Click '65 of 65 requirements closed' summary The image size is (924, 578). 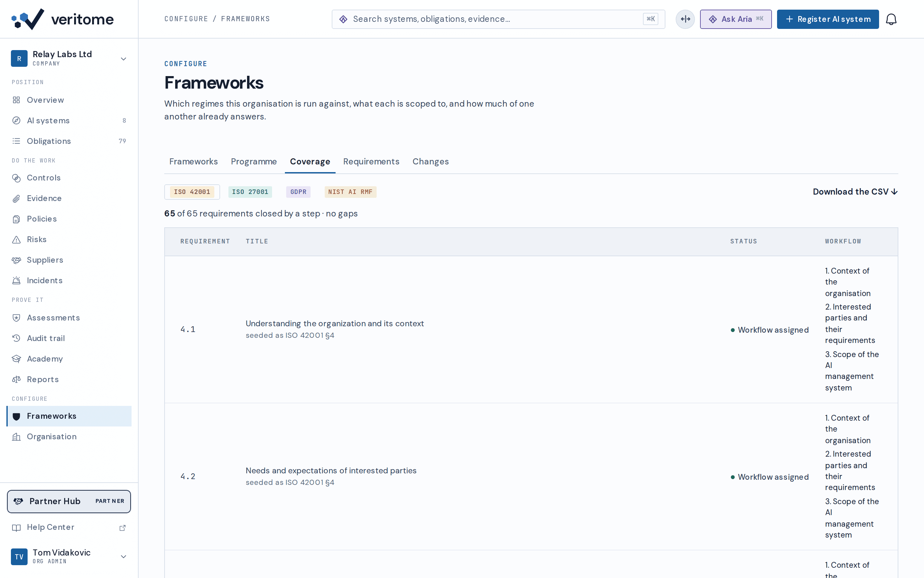click(x=261, y=214)
